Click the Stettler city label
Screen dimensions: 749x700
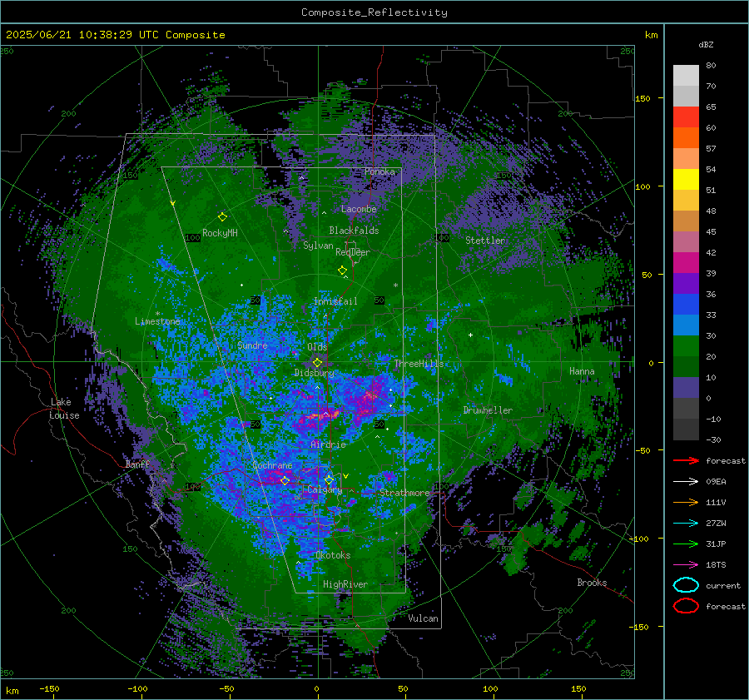(x=485, y=241)
